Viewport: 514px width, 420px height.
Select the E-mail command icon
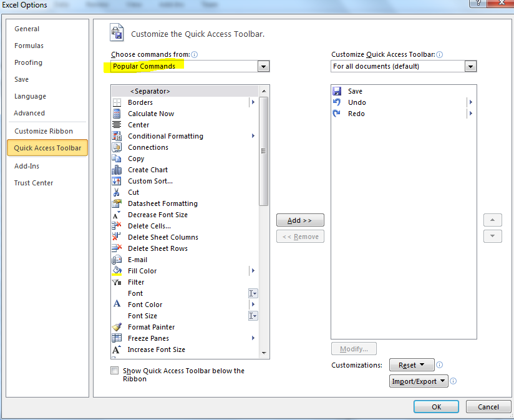pos(117,260)
